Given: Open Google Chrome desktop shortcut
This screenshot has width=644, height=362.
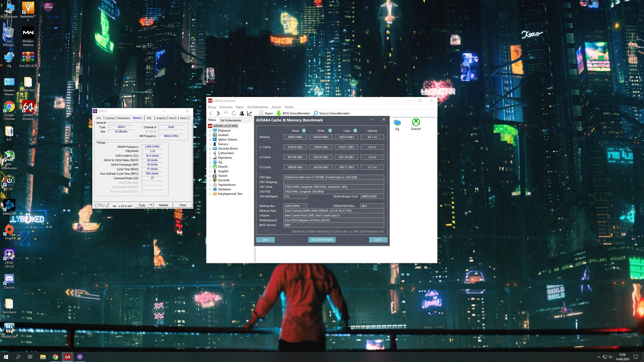Looking at the screenshot, I should tap(9, 111).
